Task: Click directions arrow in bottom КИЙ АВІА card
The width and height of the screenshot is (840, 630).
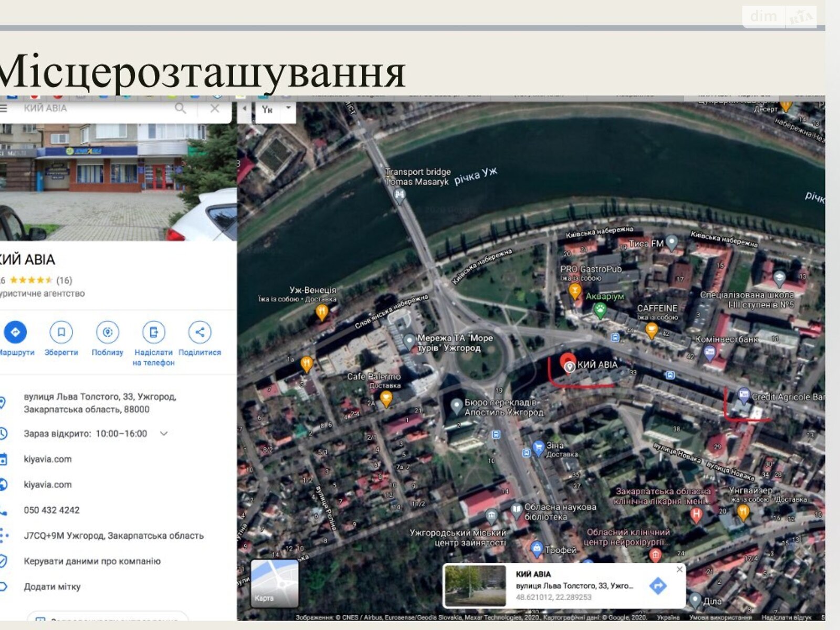Action: pyautogui.click(x=658, y=585)
